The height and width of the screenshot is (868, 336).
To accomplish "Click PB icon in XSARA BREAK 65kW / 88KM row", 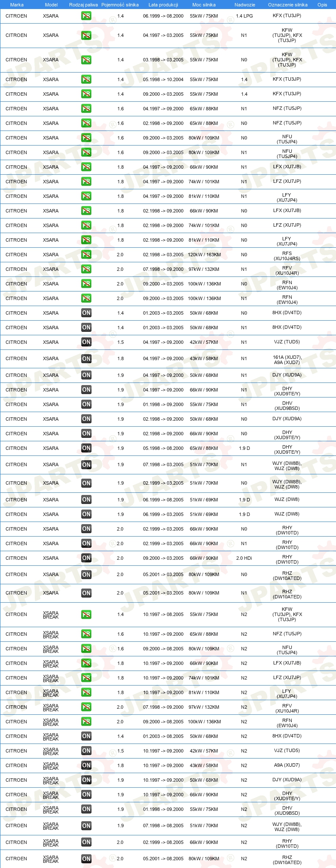I will pyautogui.click(x=86, y=634).
